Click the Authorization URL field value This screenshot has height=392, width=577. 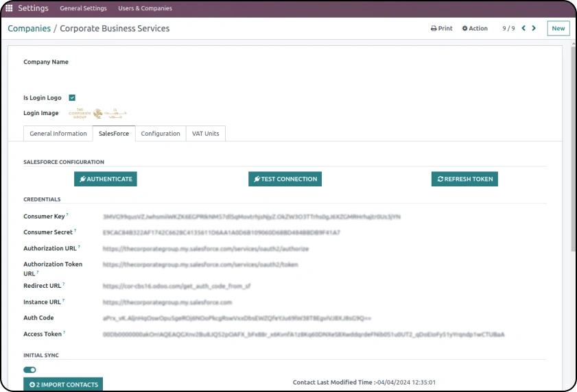206,249
